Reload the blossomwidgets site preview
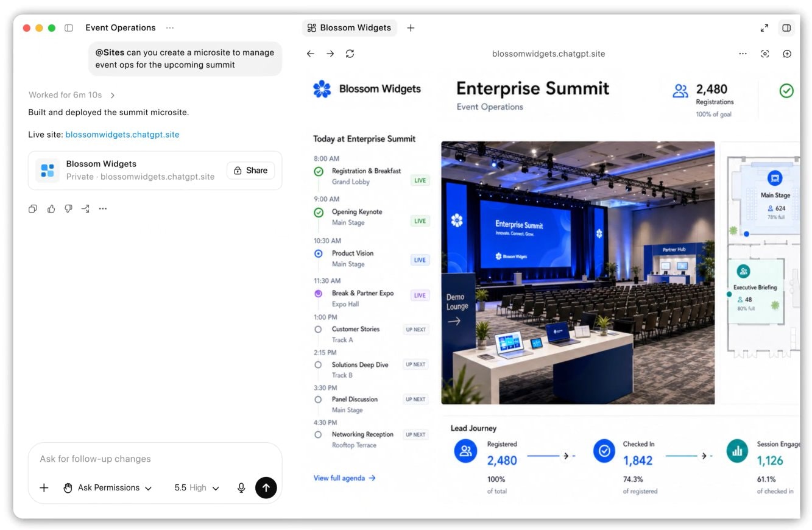 coord(350,54)
